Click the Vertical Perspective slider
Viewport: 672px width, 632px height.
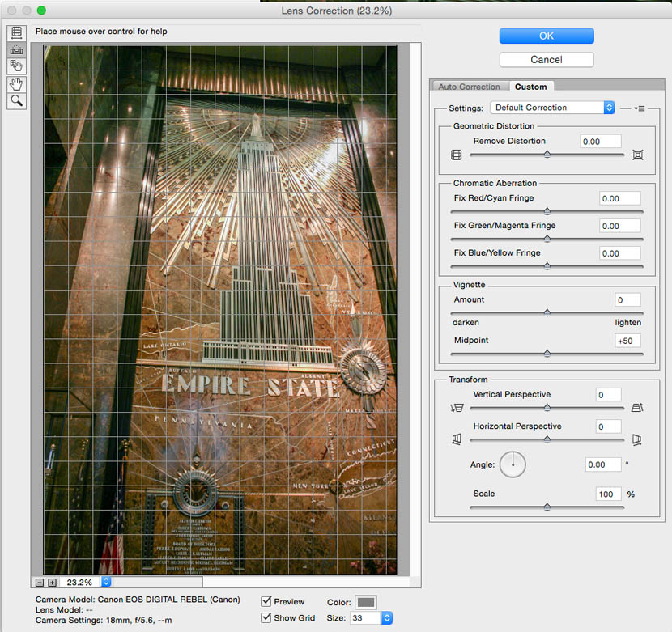pyautogui.click(x=547, y=408)
